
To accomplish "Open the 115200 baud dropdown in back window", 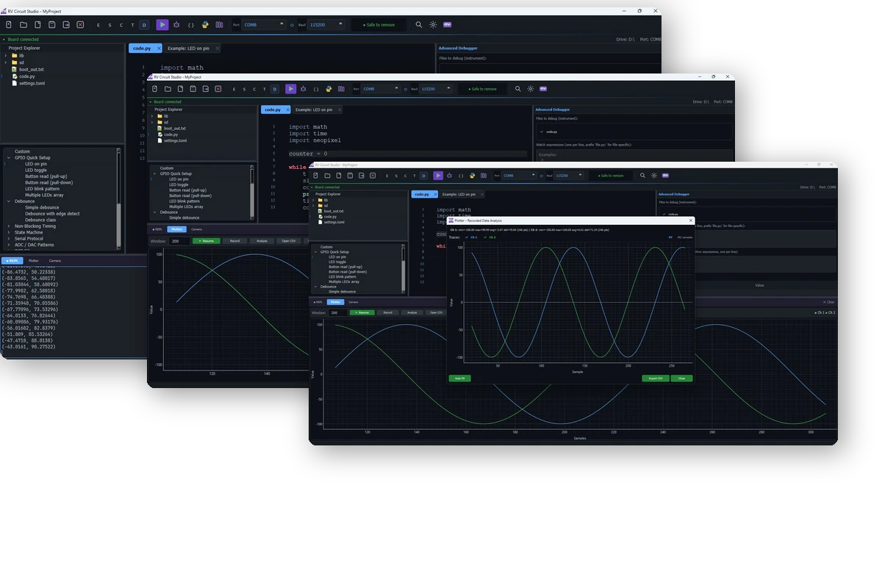I will (x=326, y=25).
